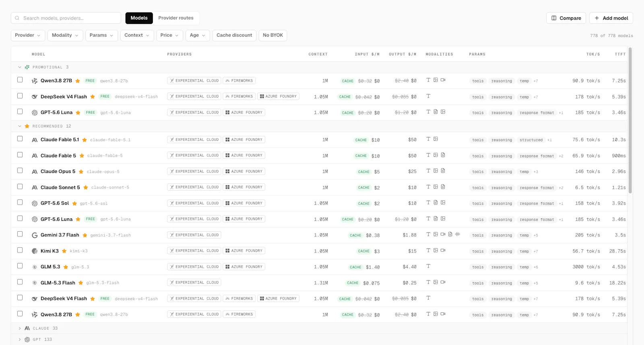Click the Google logo next to Gemini 3.7 Flash
This screenshot has height=345, width=644.
click(35, 235)
